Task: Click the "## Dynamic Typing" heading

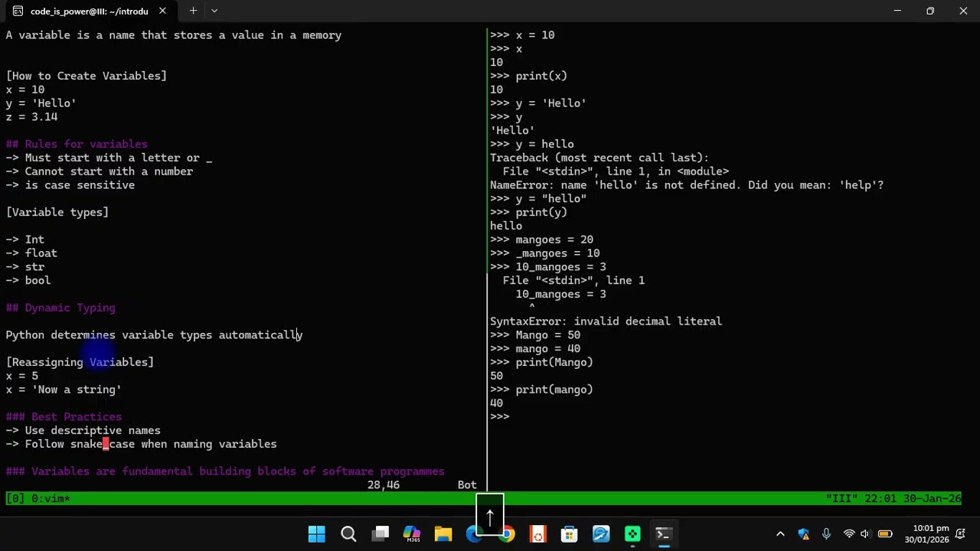Action: point(60,308)
